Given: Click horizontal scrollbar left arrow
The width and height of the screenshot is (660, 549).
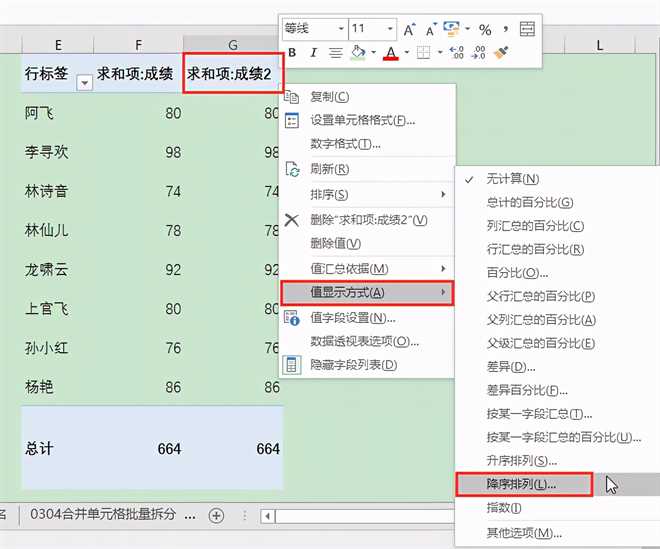Looking at the screenshot, I should pos(267,516).
